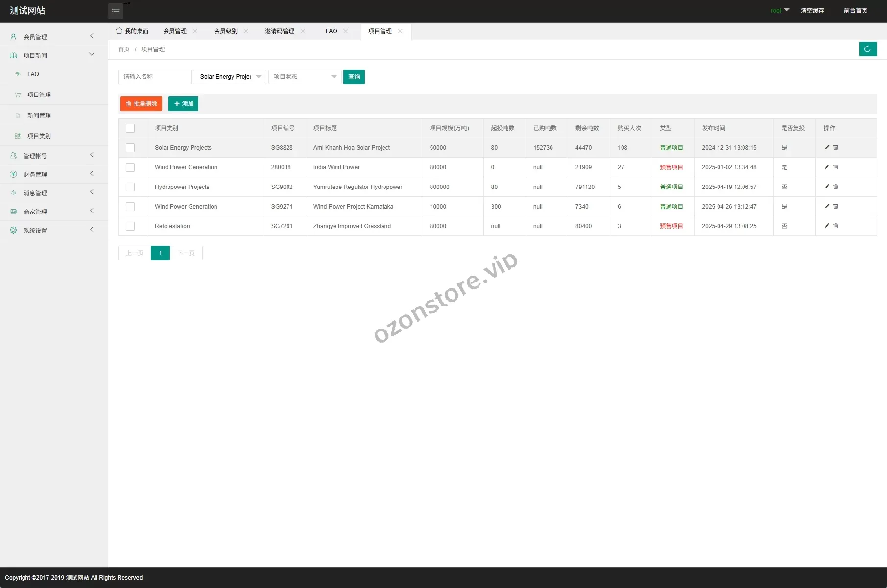Select the Reforestation row checkbox

pyautogui.click(x=130, y=226)
